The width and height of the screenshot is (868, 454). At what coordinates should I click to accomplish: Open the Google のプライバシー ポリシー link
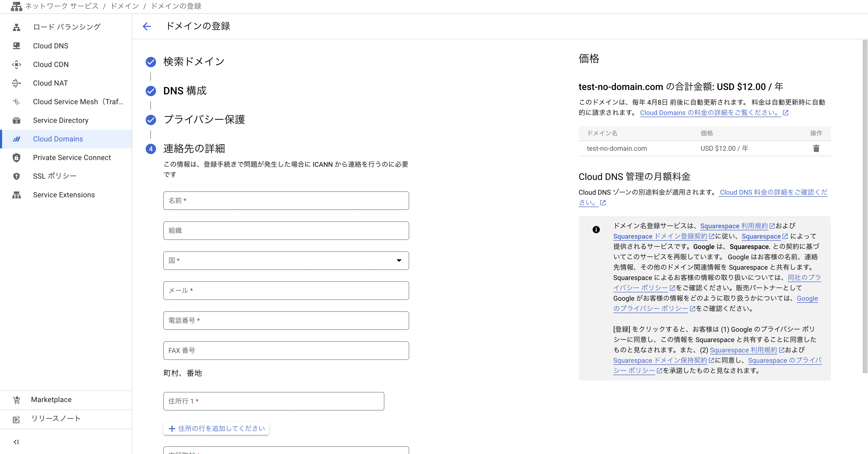pyautogui.click(x=654, y=309)
